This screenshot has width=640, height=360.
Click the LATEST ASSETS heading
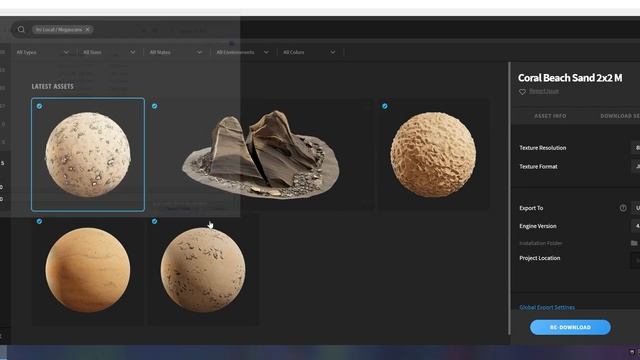click(x=53, y=87)
